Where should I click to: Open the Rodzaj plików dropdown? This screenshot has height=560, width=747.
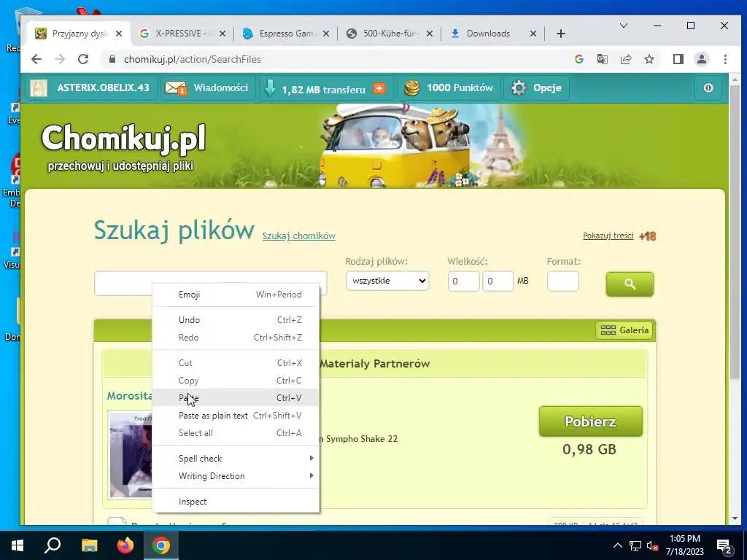[x=387, y=281]
